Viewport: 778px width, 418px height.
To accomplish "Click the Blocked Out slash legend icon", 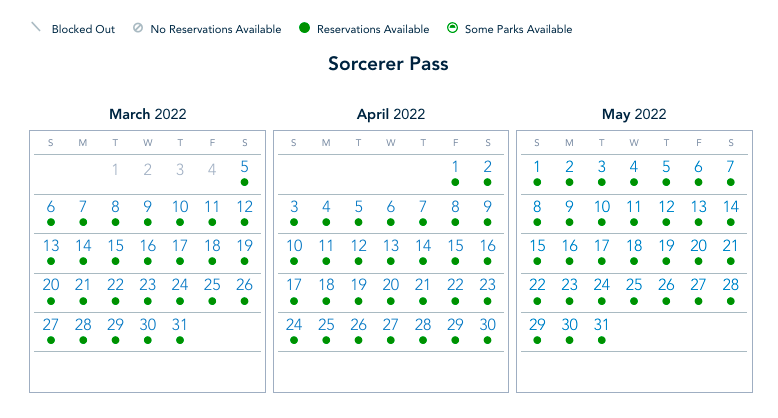I will point(36,28).
